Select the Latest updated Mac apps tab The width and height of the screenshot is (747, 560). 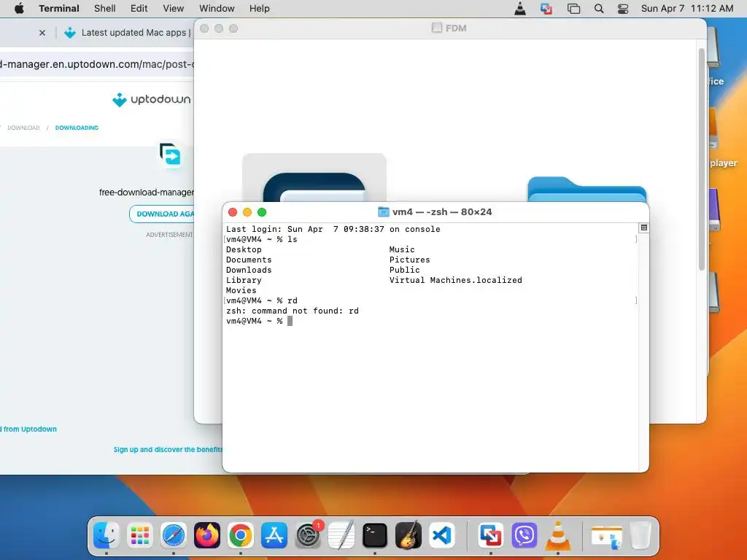click(x=127, y=33)
